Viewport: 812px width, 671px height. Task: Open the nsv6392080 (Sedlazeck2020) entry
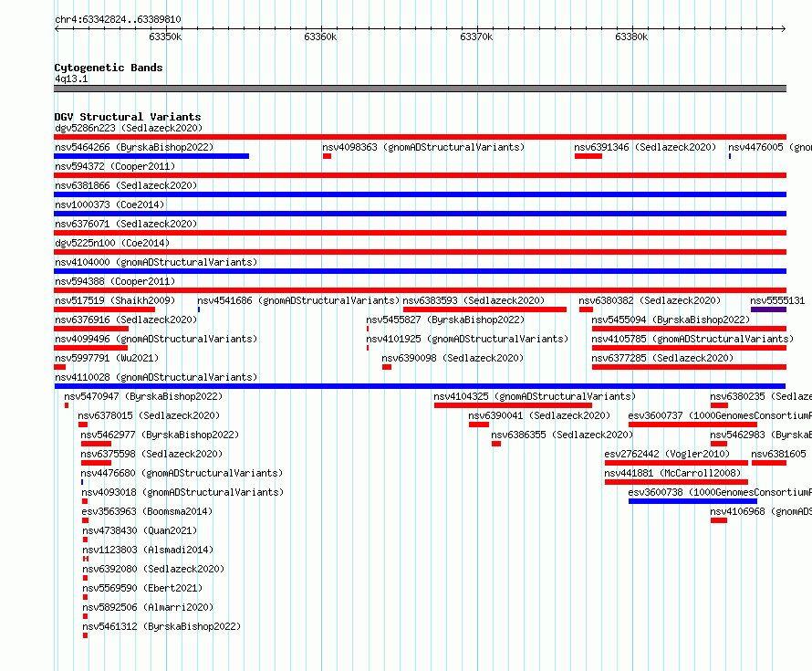pyautogui.click(x=153, y=569)
